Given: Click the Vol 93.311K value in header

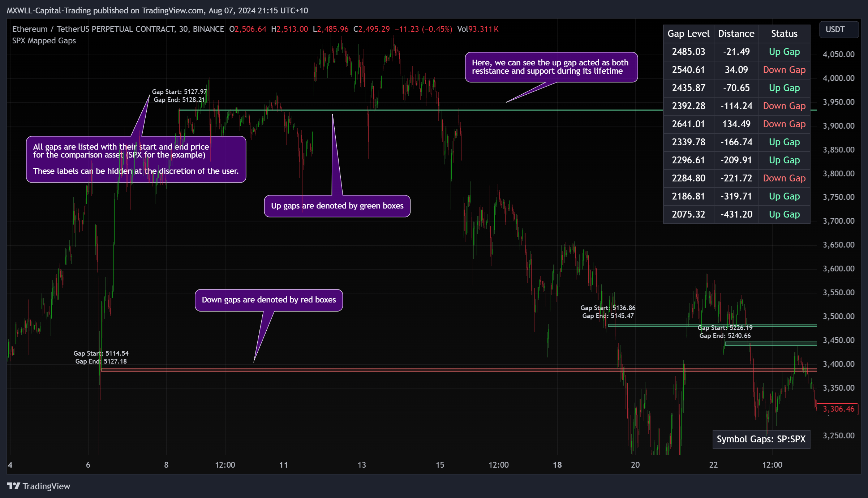Looking at the screenshot, I should 478,29.
